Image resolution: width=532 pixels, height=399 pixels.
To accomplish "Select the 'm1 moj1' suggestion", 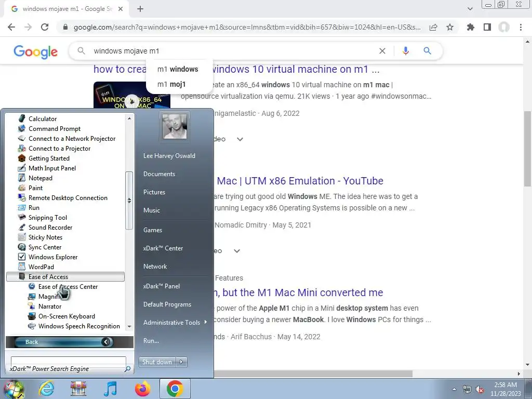I will (171, 84).
